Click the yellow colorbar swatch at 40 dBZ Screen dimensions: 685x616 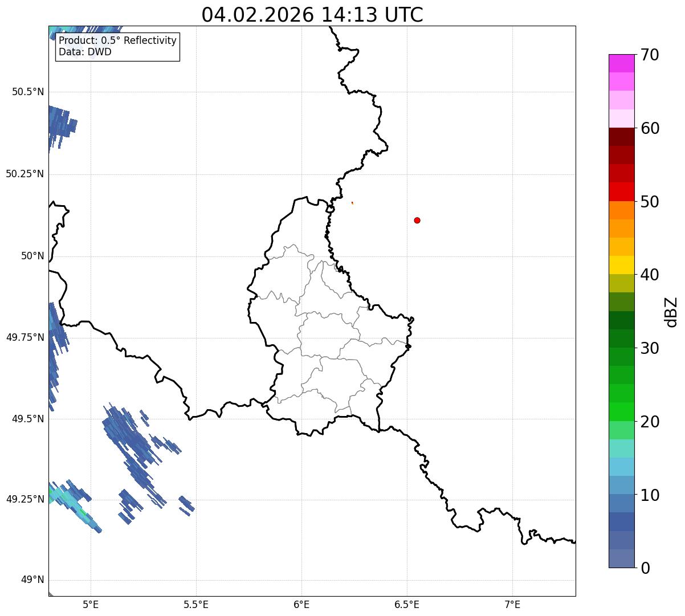pos(621,266)
